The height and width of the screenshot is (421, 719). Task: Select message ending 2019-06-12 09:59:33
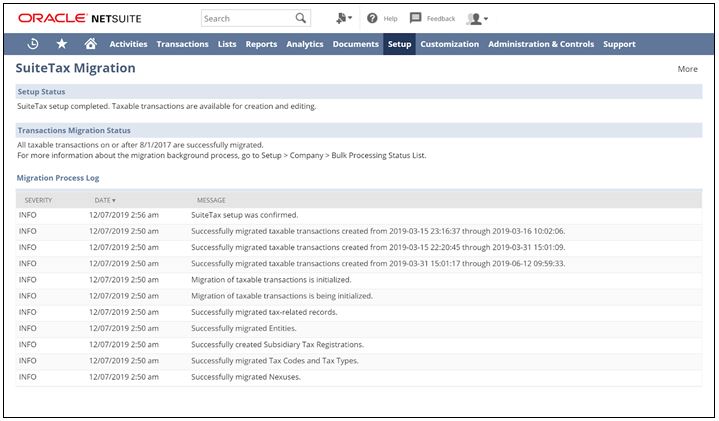378,264
